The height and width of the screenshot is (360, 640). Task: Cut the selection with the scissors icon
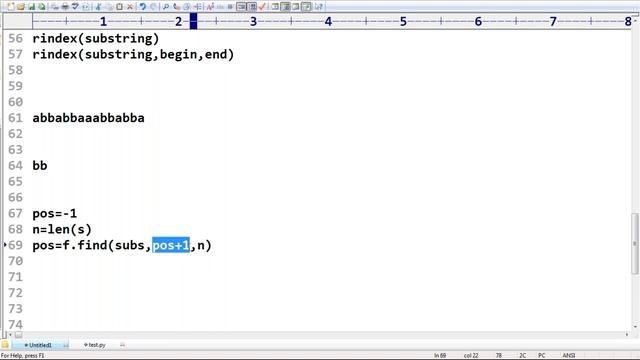pos(98,7)
